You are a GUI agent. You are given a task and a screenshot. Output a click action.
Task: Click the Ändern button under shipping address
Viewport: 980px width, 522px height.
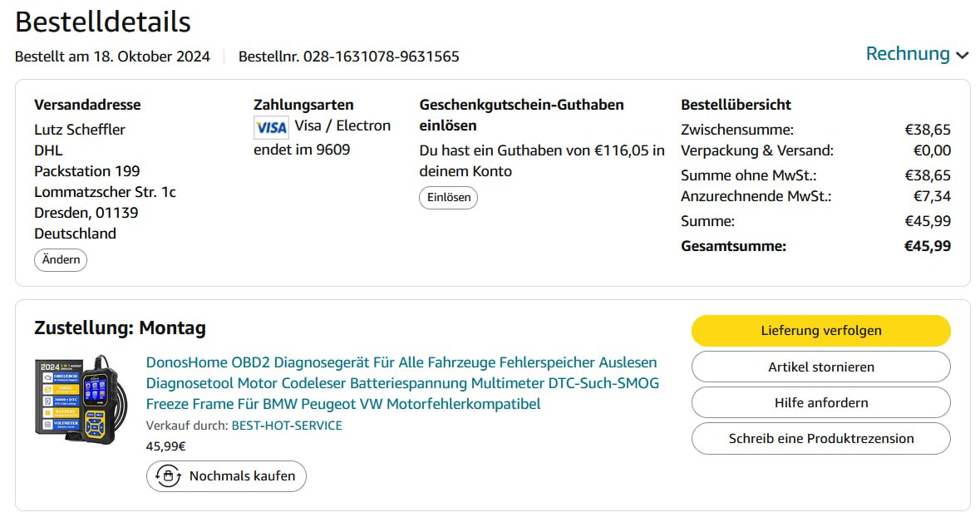[61, 259]
